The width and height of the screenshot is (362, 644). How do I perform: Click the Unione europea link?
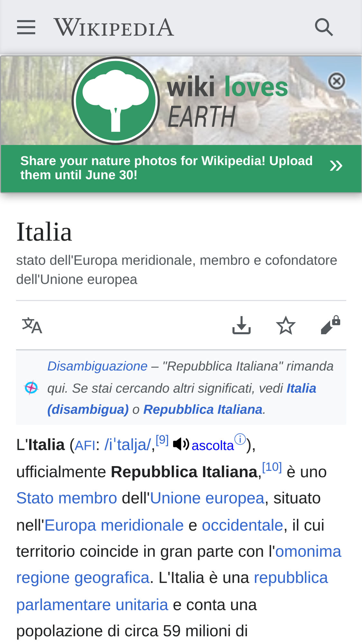207,498
